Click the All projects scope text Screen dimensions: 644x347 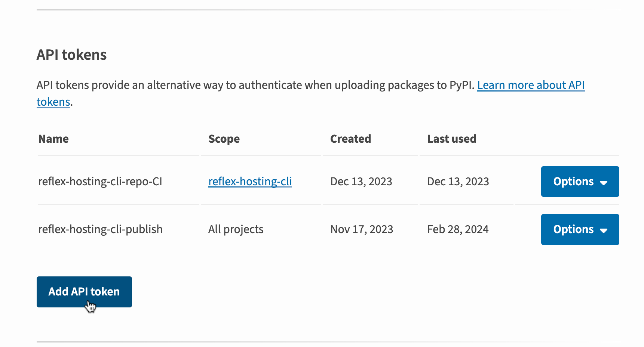(236, 229)
